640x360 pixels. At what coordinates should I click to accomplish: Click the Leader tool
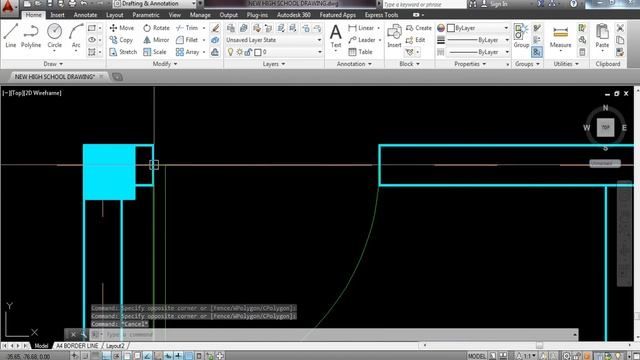coord(362,40)
